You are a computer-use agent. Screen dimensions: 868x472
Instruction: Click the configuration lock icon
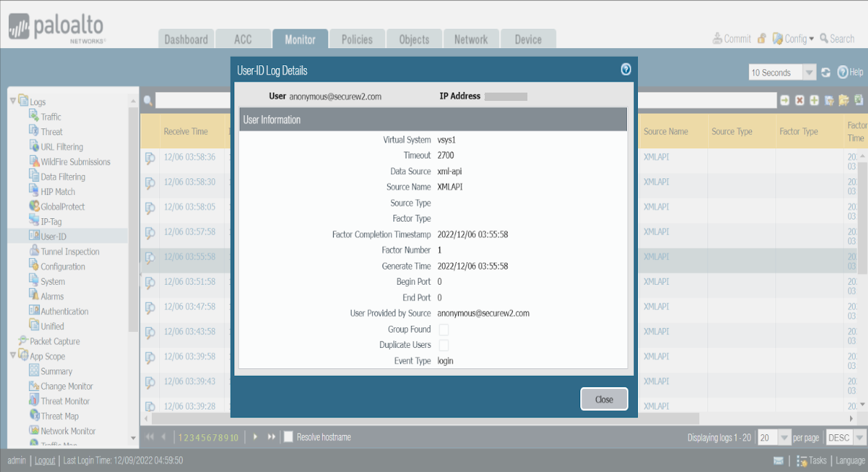[x=762, y=39]
